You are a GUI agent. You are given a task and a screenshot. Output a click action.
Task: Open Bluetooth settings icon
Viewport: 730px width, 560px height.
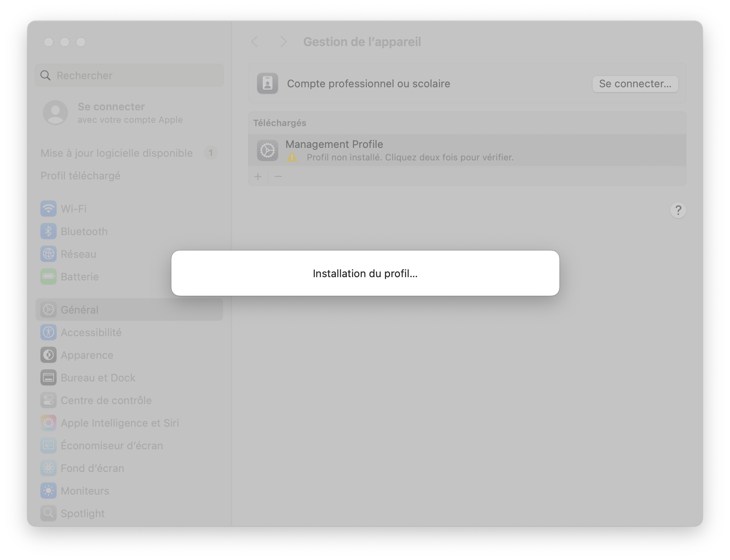coord(49,232)
